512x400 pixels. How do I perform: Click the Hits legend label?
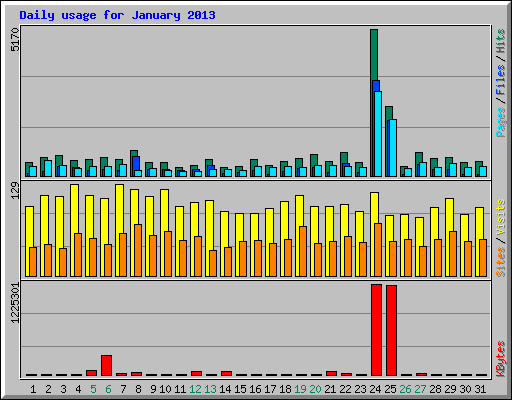pyautogui.click(x=500, y=41)
